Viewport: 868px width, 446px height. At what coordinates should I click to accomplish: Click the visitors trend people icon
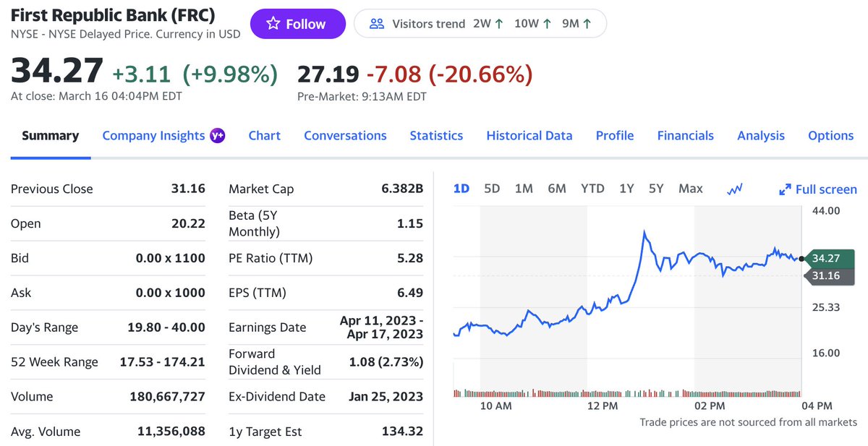pos(377,24)
